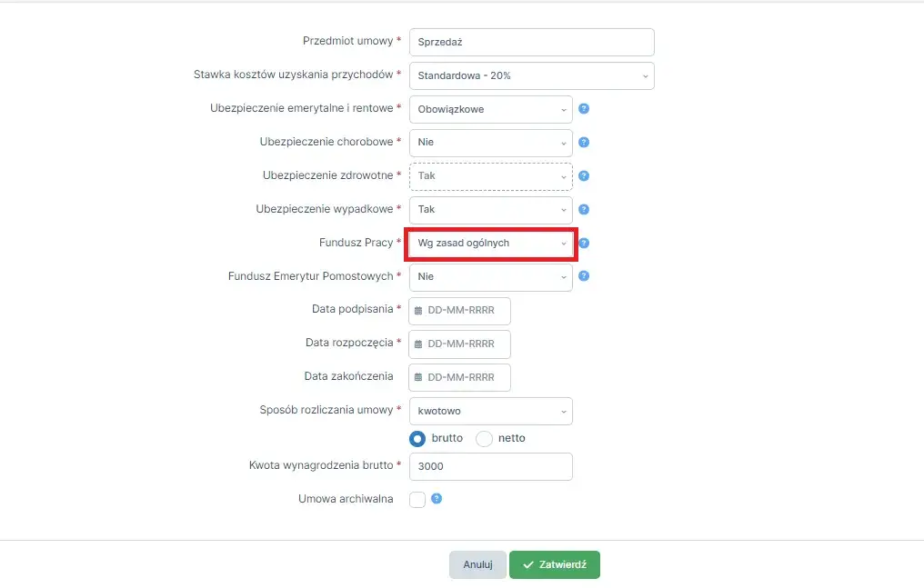Show help for Ubezpieczenie wypadkowe

tap(585, 210)
